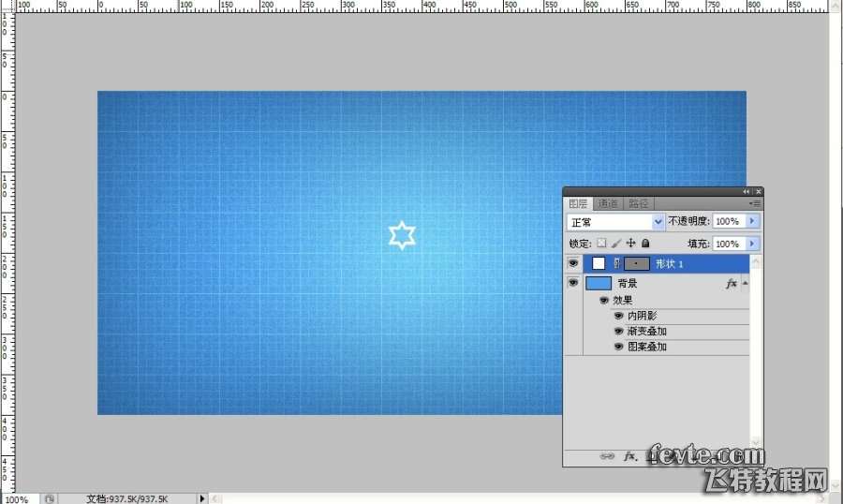843x504 pixels.
Task: Click the fx icon on 背景 layer
Action: (x=731, y=284)
